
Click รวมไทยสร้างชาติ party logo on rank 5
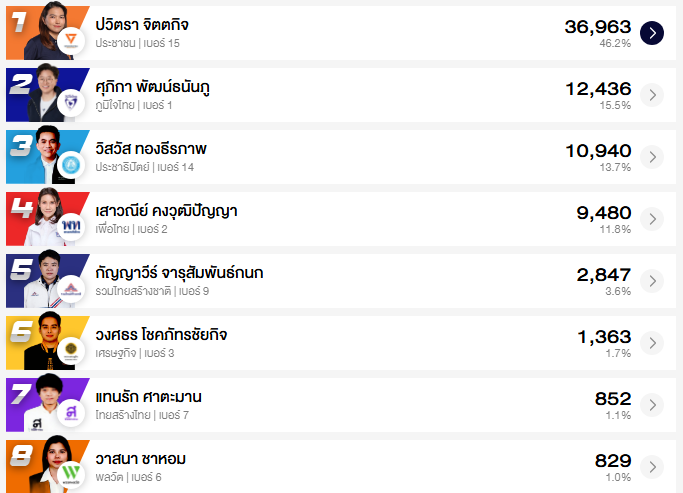pos(71,289)
